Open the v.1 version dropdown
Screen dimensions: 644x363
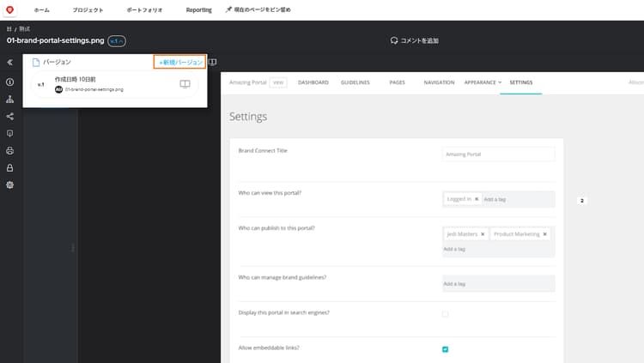117,41
